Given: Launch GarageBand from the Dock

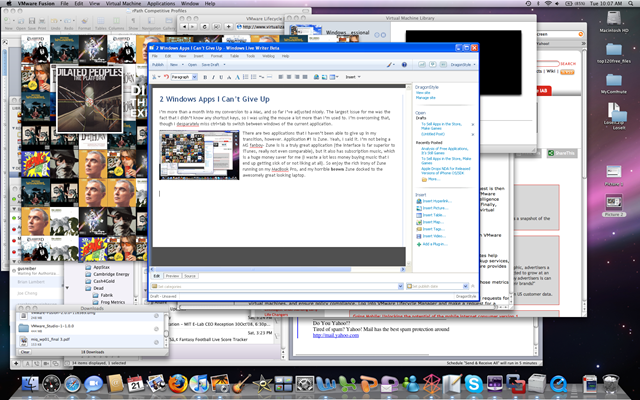Looking at the screenshot, I should click(242, 384).
